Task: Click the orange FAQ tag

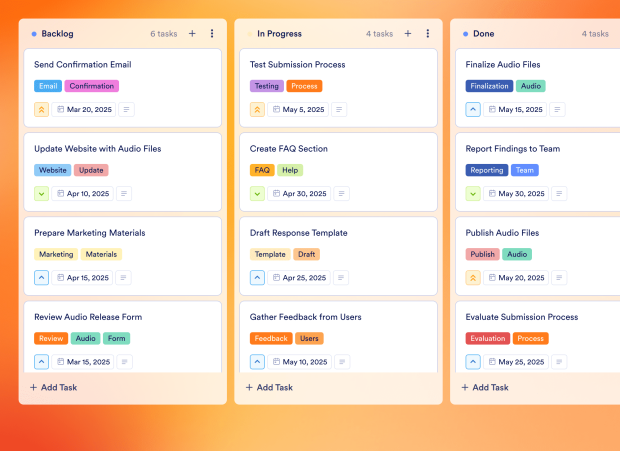Action: click(262, 170)
